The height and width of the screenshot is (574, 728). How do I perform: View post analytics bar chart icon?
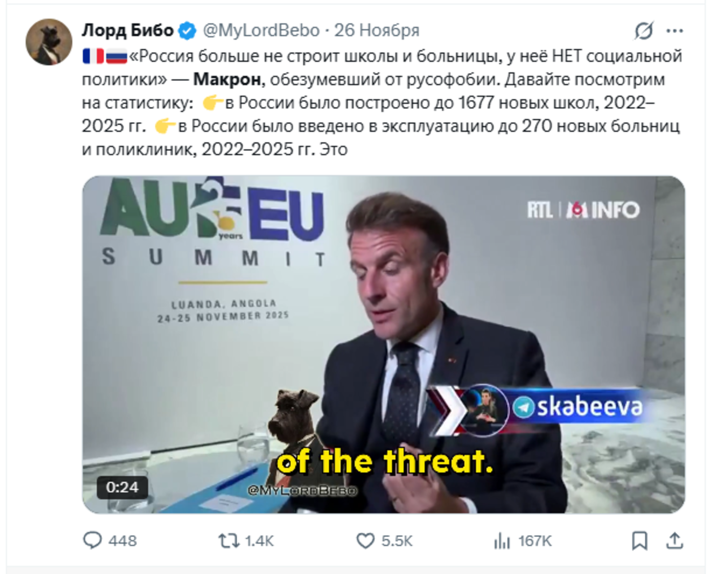tap(502, 541)
